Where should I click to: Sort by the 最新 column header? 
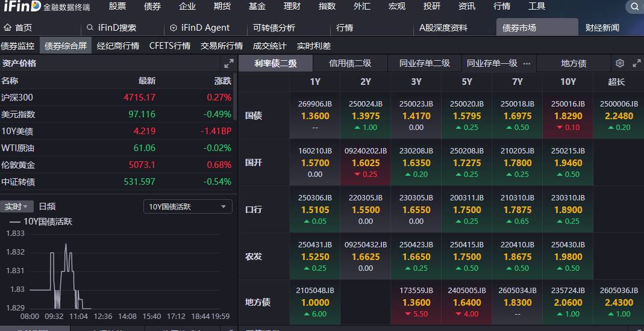pos(147,81)
